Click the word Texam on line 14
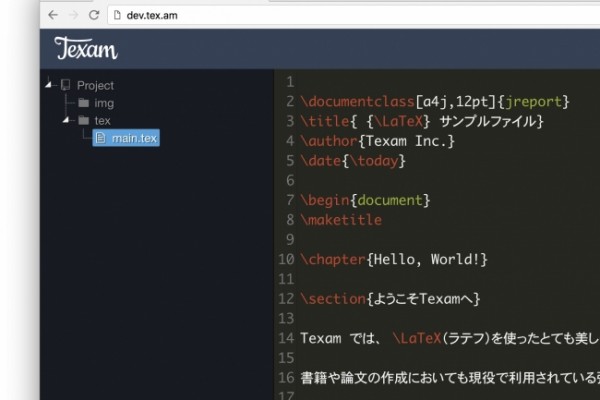This screenshot has height=400, width=600. pos(321,338)
